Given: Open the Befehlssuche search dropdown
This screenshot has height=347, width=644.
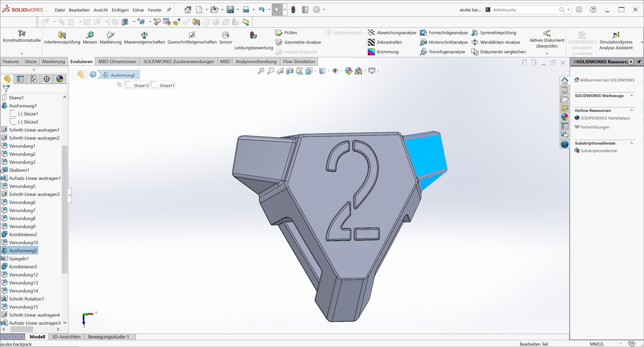Looking at the screenshot, I should (x=568, y=10).
